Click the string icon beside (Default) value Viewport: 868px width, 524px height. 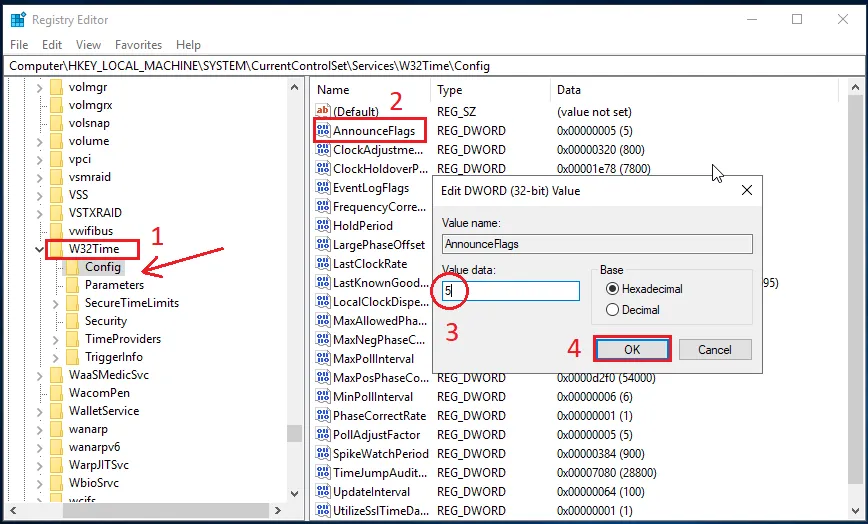pyautogui.click(x=323, y=111)
